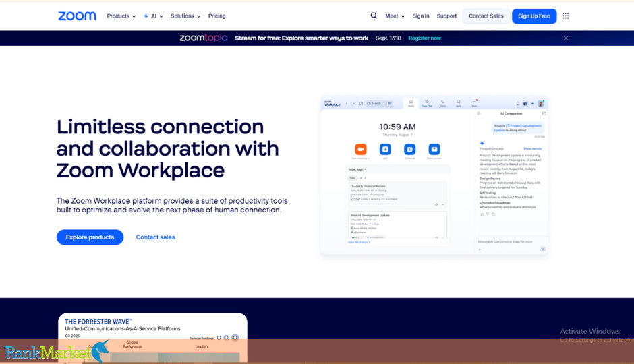Click the send icon in AI Companion

tap(543, 249)
